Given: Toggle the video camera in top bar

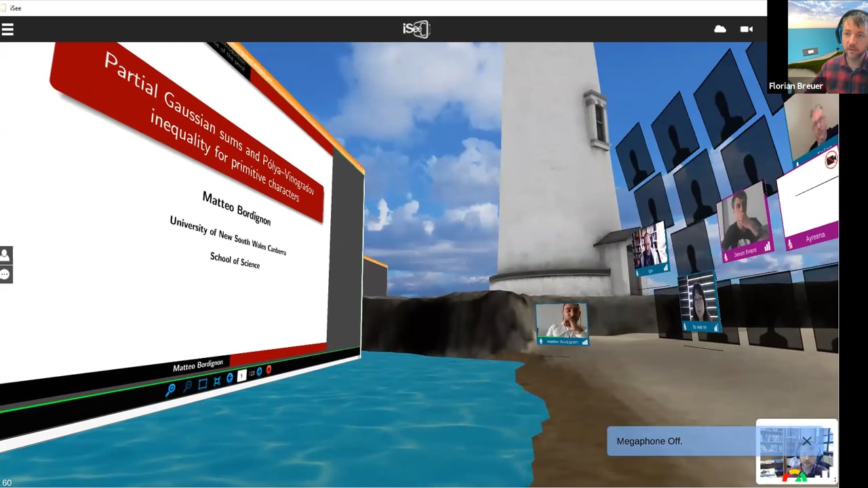Looking at the screenshot, I should 746,29.
